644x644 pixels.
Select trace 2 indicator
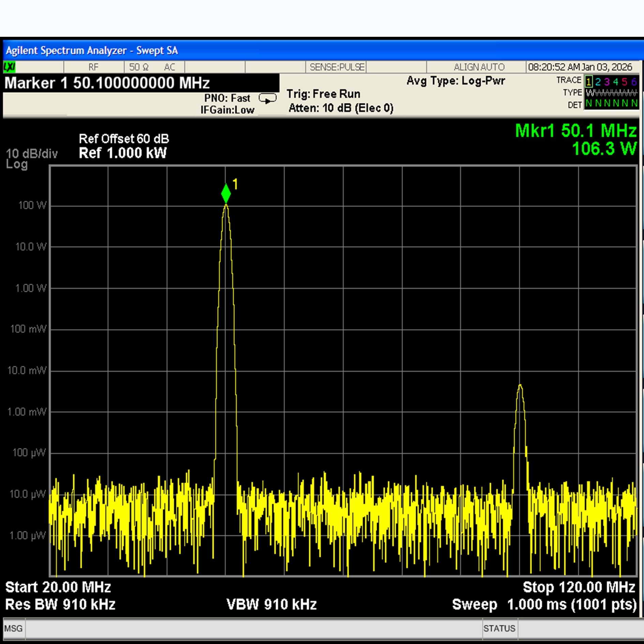point(598,82)
